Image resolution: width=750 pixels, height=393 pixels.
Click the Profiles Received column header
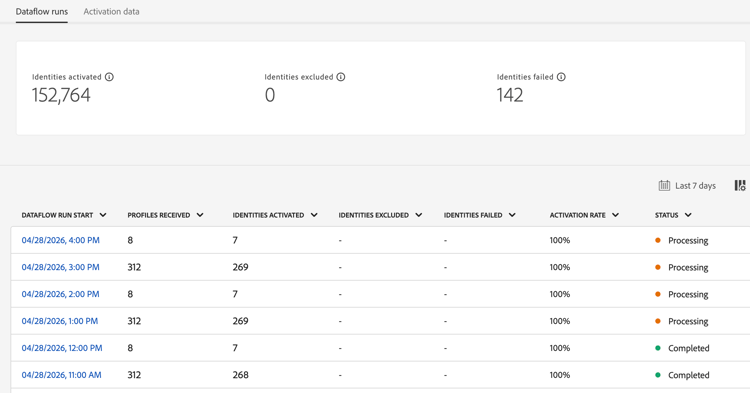158,215
